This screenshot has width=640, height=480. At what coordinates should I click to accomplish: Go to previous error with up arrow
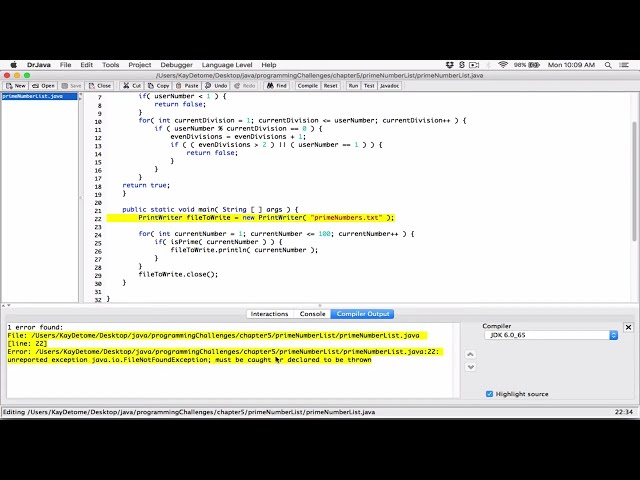click(x=470, y=354)
